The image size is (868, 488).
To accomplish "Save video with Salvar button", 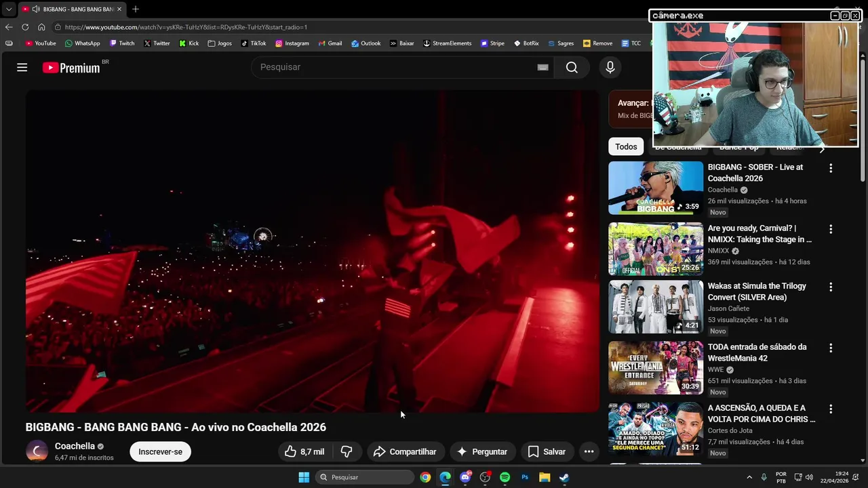I will click(x=547, y=451).
